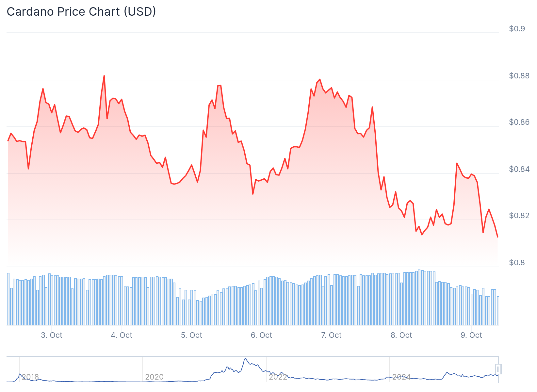Click the "3. Oct" date label
537x392 pixels.
click(52, 335)
